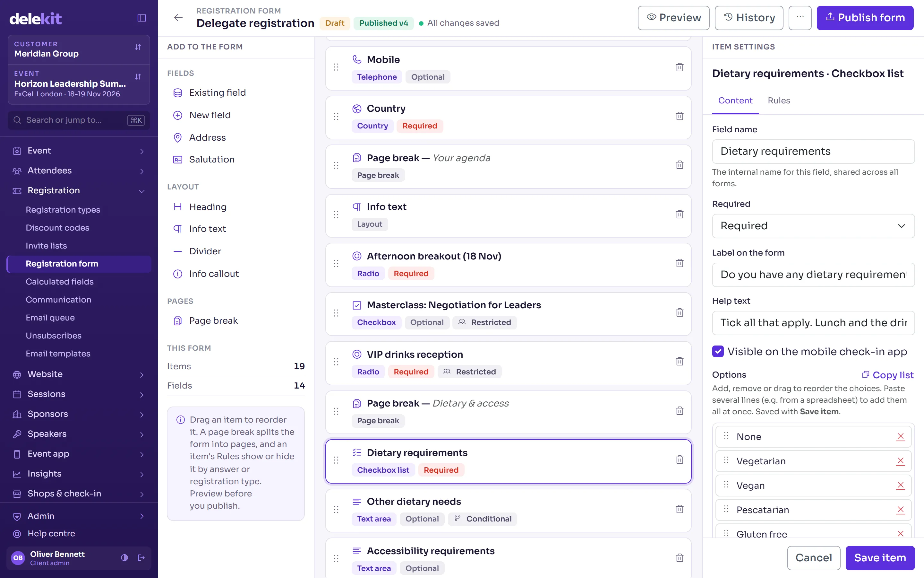Add a New field to the form

[x=236, y=115]
